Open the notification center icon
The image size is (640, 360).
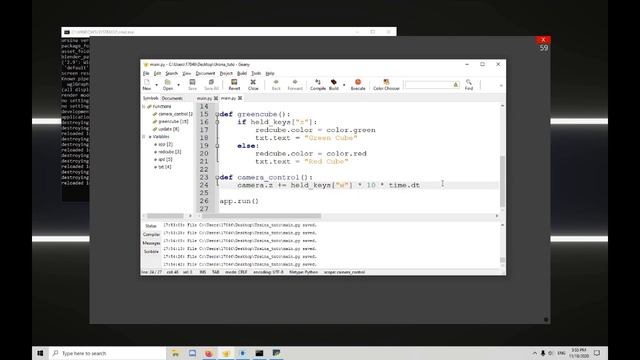coord(597,353)
